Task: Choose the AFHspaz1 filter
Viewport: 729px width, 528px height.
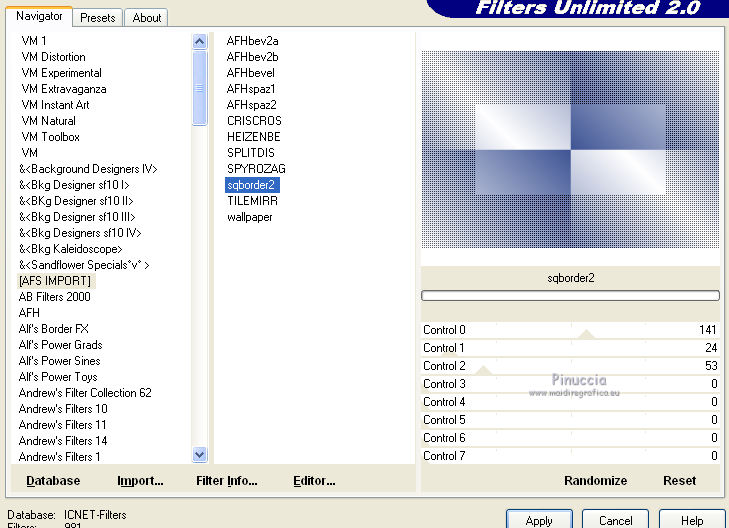Action: [251, 89]
